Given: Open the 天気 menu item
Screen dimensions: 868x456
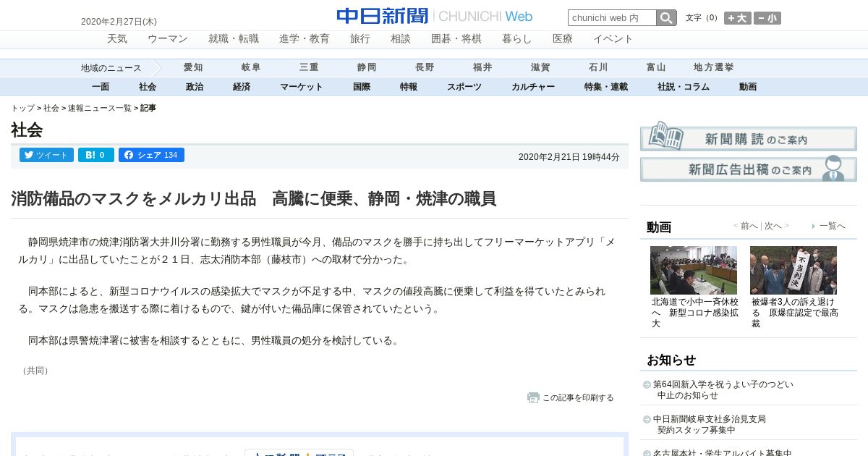Looking at the screenshot, I should click(x=117, y=39).
